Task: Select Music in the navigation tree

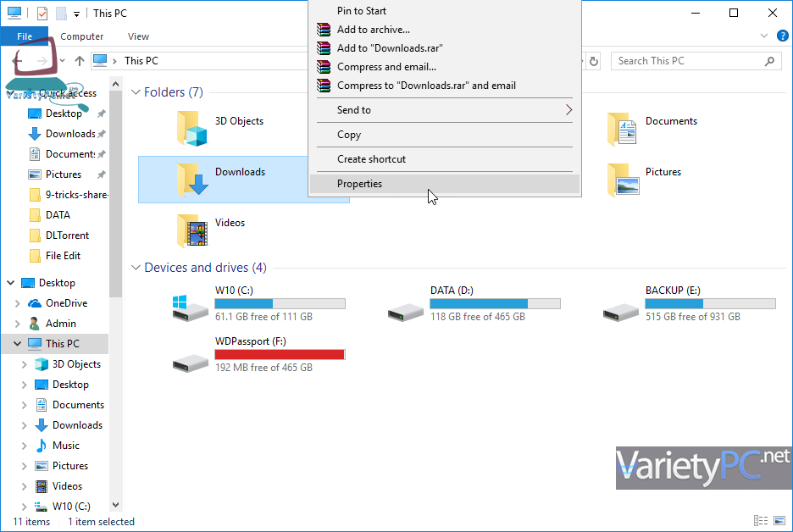Action: point(65,446)
